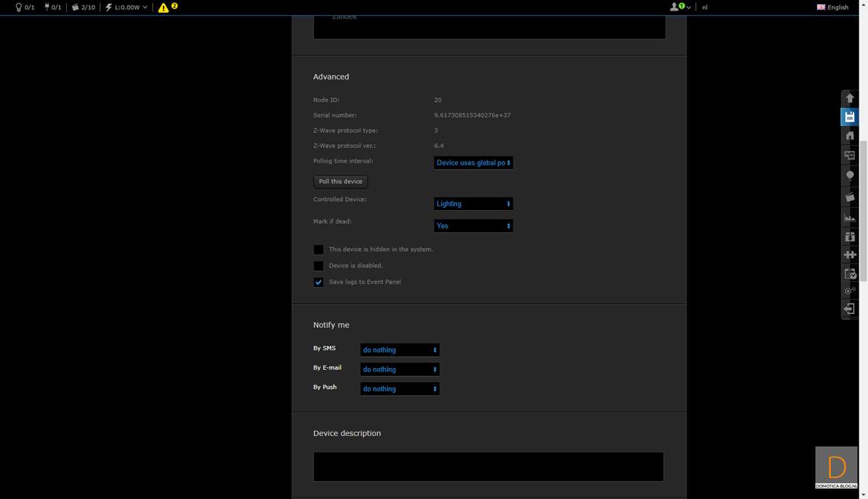Click the yellow warning triangle notification icon
This screenshot has height=499, width=868.
click(164, 8)
